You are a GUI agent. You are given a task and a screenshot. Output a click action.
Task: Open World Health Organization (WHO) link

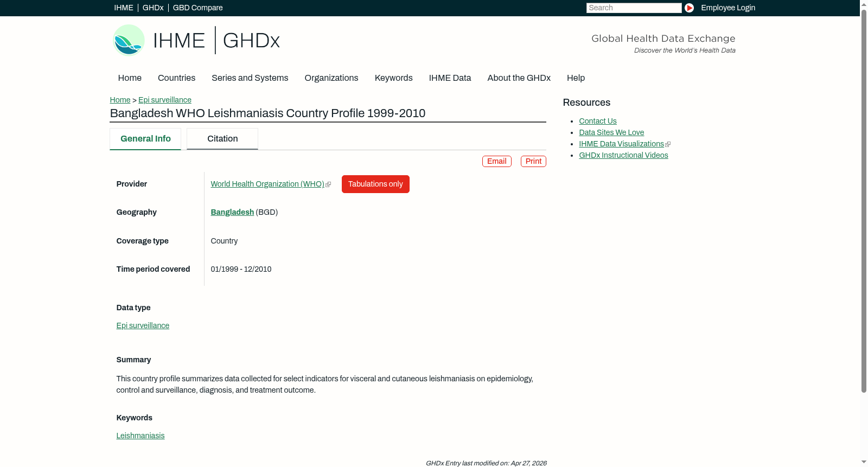(x=267, y=184)
